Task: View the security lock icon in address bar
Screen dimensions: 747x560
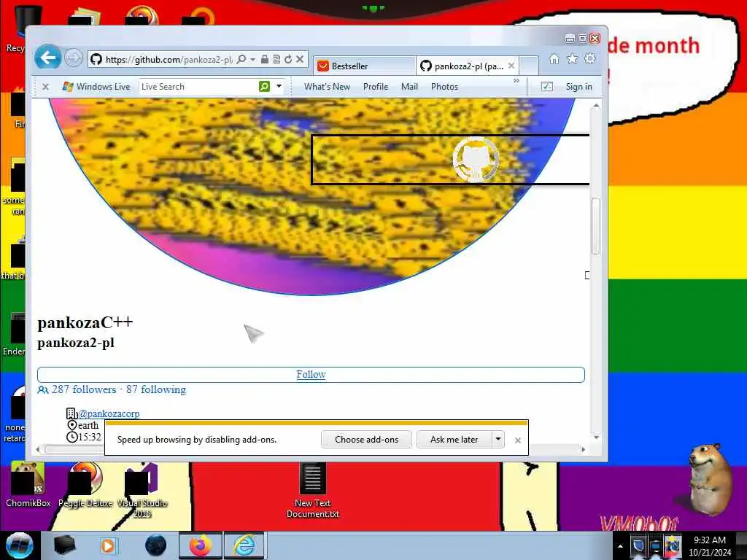Action: tap(264, 59)
